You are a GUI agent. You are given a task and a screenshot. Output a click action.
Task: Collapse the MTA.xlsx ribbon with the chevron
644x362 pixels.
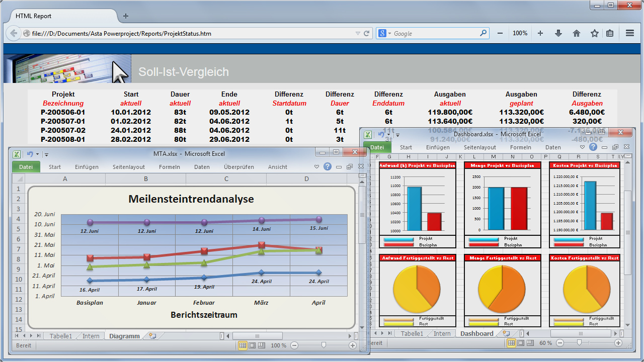[316, 166]
